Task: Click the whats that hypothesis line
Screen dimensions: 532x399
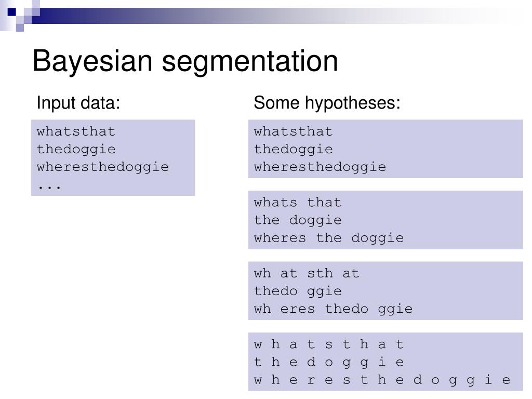Action: (x=298, y=203)
